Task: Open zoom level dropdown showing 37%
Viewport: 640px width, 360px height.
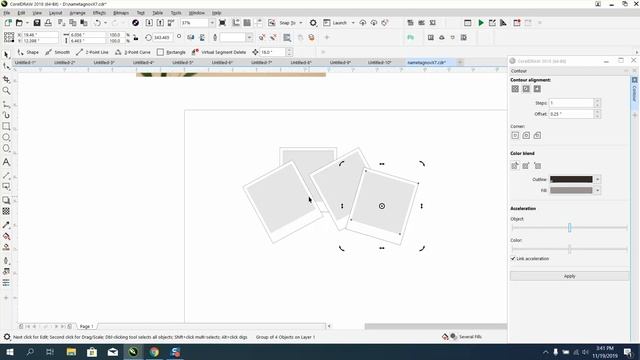Action: click(x=212, y=23)
